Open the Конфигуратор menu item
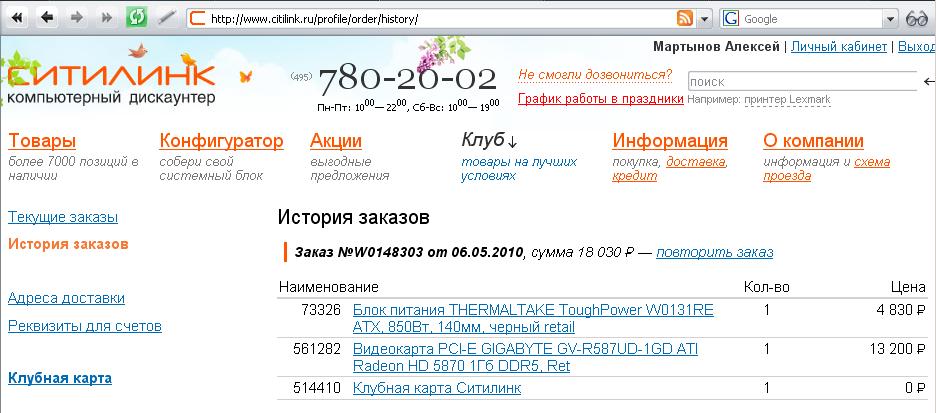This screenshot has height=413, width=936. (221, 141)
